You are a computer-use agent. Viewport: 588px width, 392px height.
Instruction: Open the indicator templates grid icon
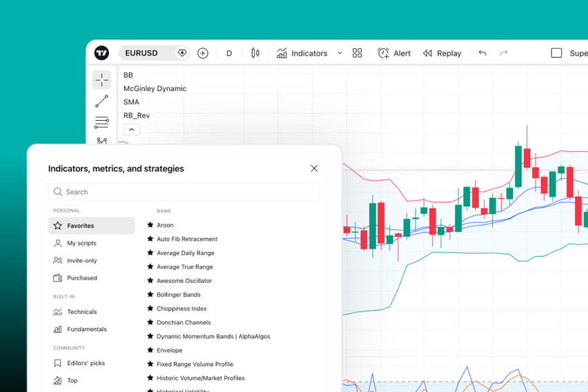coord(357,53)
